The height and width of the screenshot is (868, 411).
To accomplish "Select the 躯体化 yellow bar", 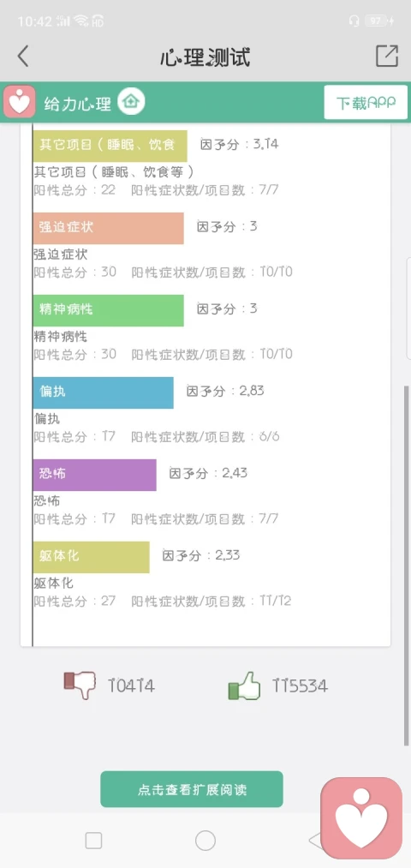I will pyautogui.click(x=92, y=557).
